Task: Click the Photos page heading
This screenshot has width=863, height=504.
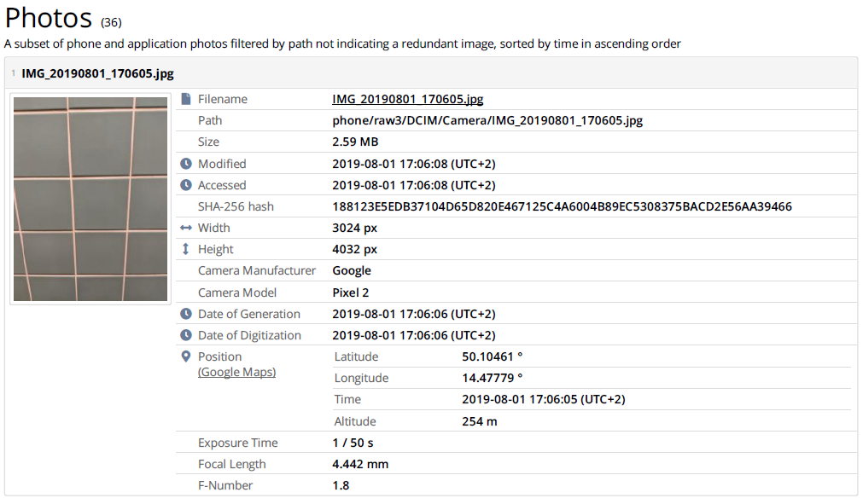Action: 47,17
